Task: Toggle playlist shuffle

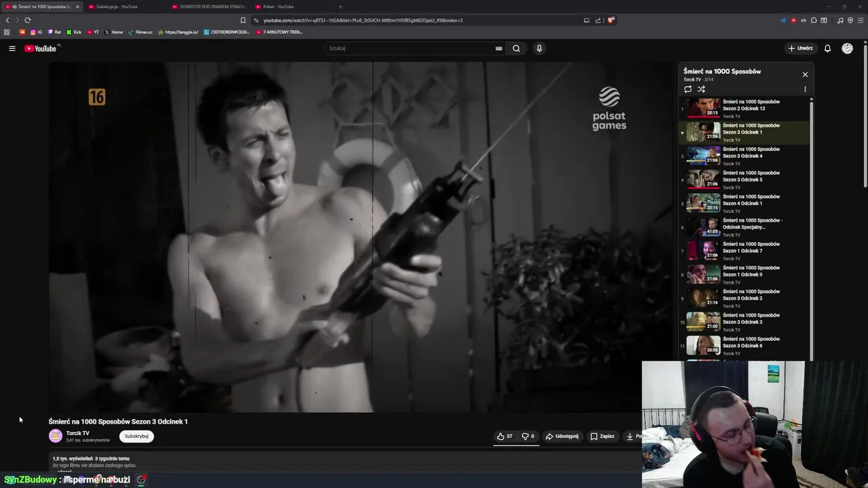Action: pyautogui.click(x=701, y=89)
